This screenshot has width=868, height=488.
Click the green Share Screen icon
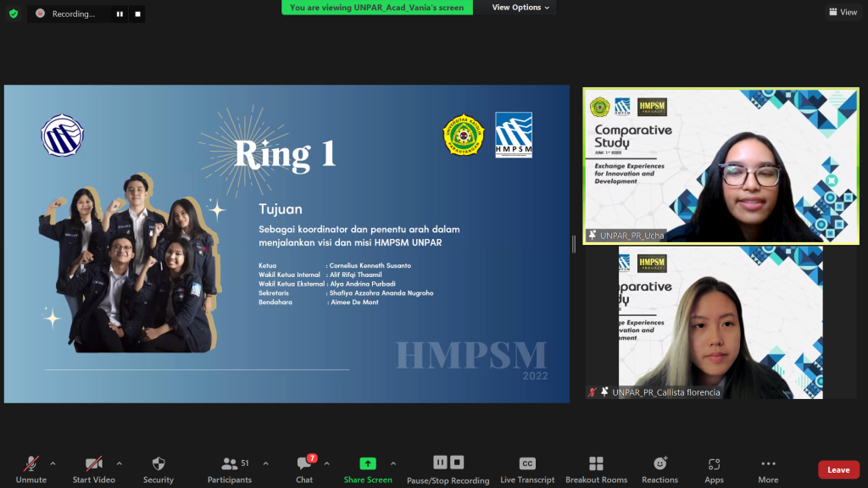[368, 463]
